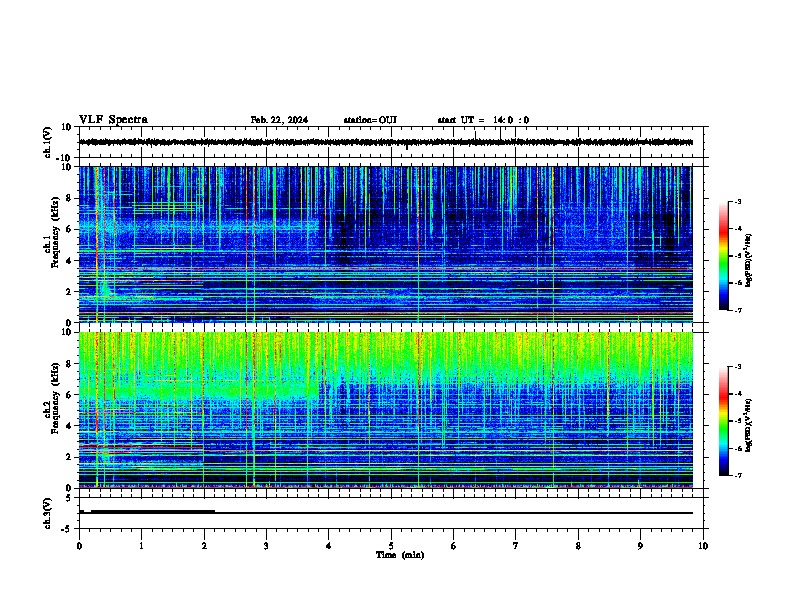
Task: Click the "7" tick on the time axis
Action: coord(516,546)
